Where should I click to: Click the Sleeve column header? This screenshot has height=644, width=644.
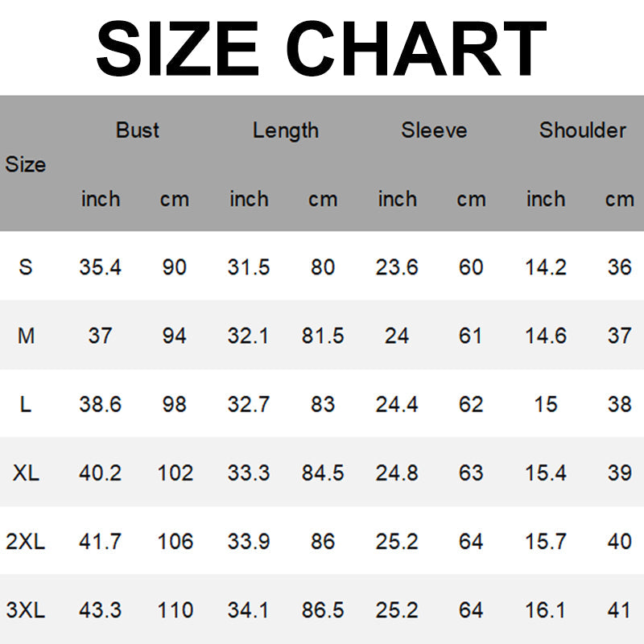pos(434,130)
